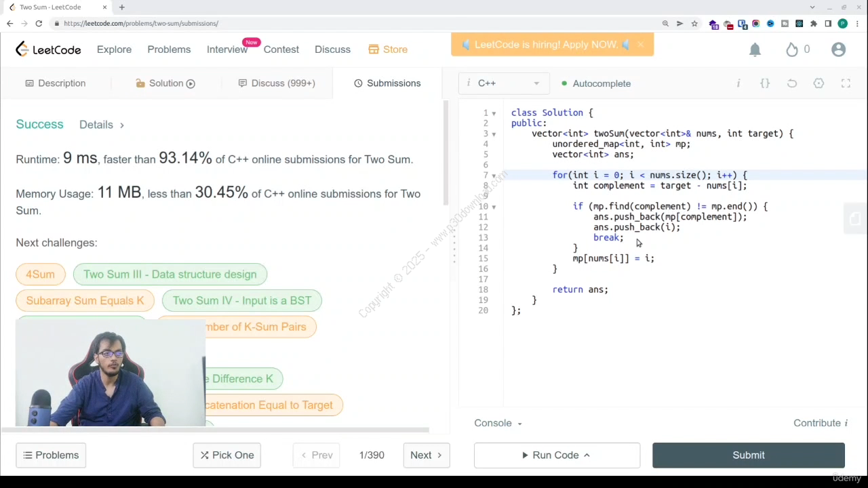The width and height of the screenshot is (868, 488).
Task: Click the Success status text
Action: pyautogui.click(x=39, y=125)
